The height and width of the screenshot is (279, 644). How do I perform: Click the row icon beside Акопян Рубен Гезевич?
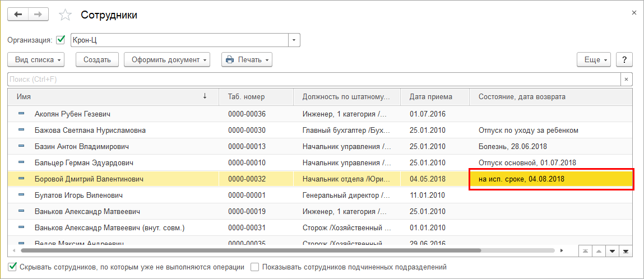coord(21,114)
